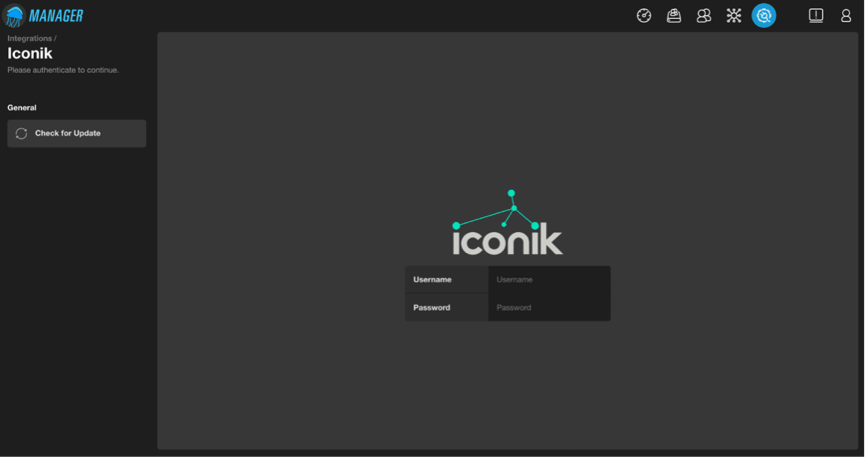The image size is (868, 459).
Task: Click 'Please authenticate to continue.' text
Action: (x=63, y=71)
